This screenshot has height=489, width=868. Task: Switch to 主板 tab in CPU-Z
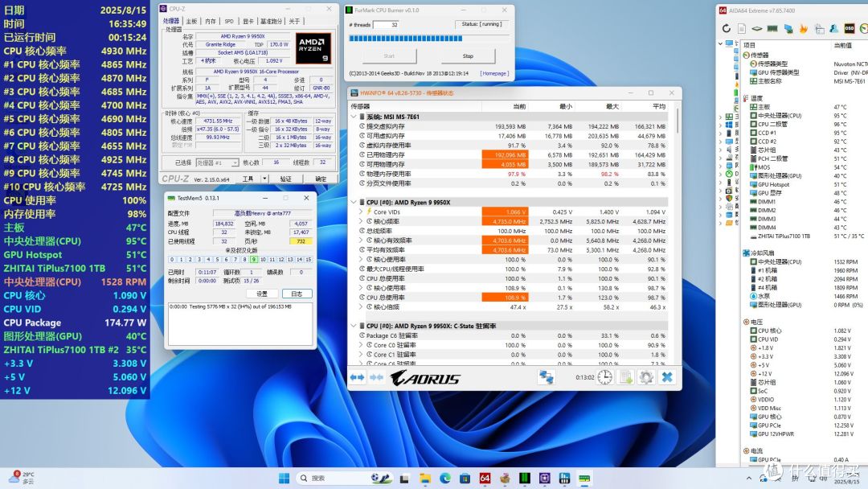click(x=191, y=21)
